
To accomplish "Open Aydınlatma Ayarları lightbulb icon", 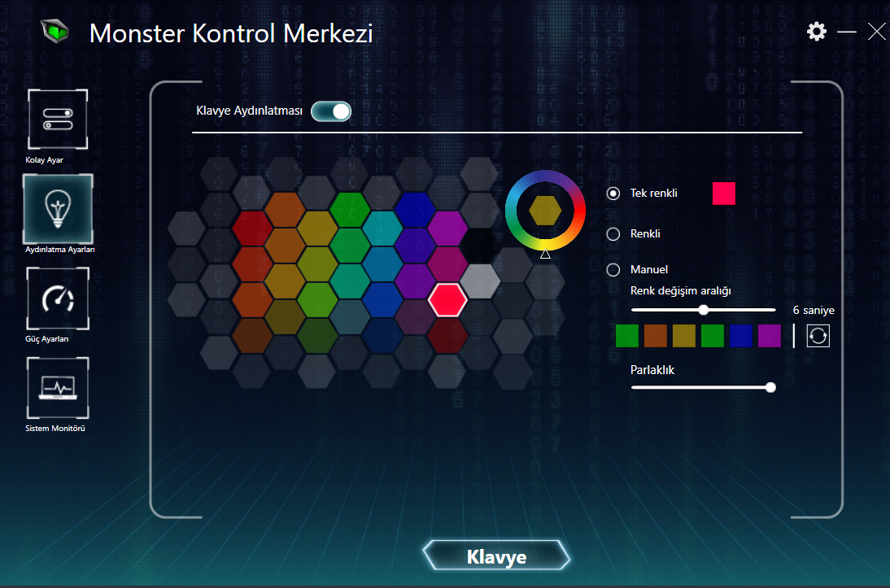I will tap(58, 208).
